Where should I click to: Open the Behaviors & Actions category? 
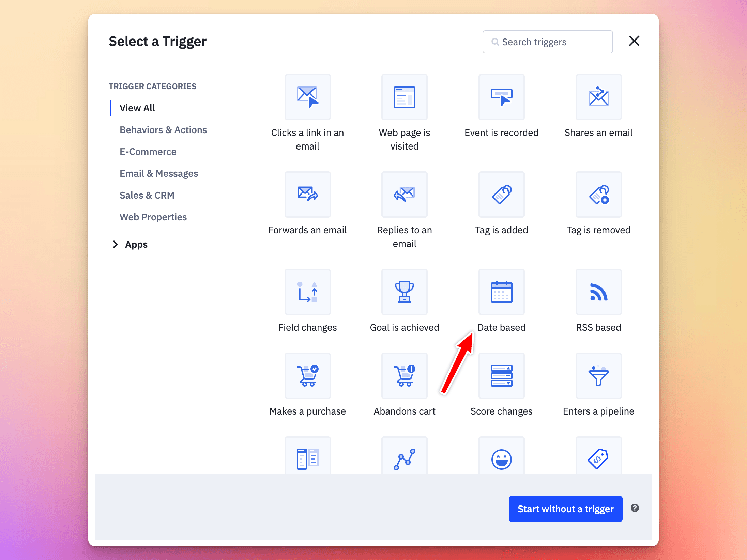(x=163, y=130)
